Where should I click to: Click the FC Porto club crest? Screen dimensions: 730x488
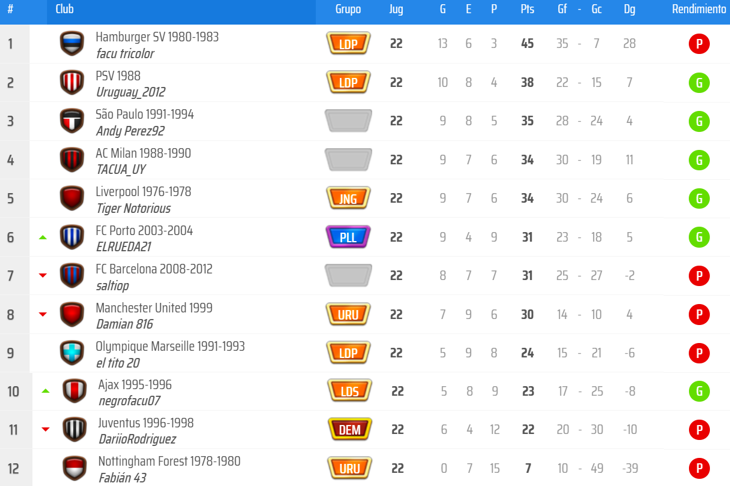(x=72, y=237)
